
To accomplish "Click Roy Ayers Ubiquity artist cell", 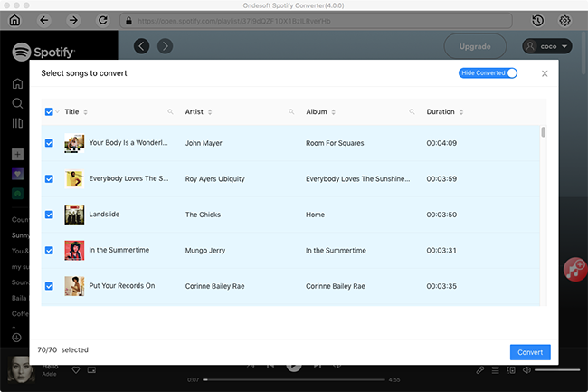I will coord(215,178).
